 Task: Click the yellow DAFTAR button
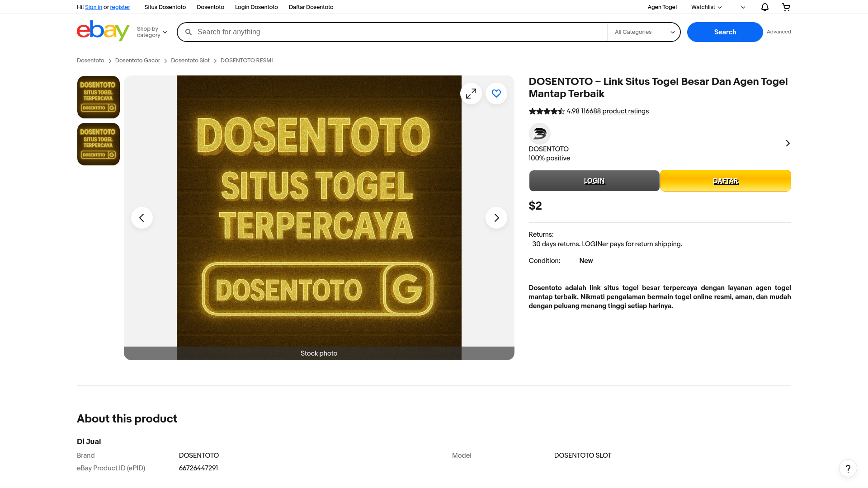point(725,181)
